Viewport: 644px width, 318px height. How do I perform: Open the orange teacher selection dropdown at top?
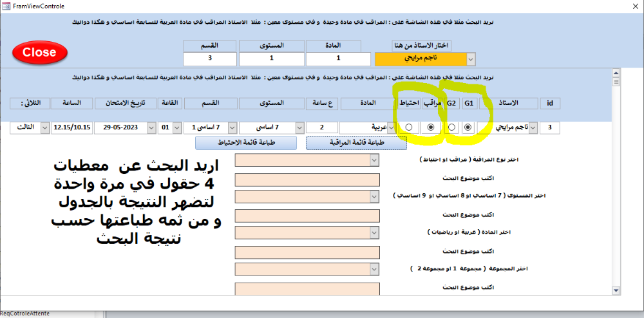click(x=471, y=59)
